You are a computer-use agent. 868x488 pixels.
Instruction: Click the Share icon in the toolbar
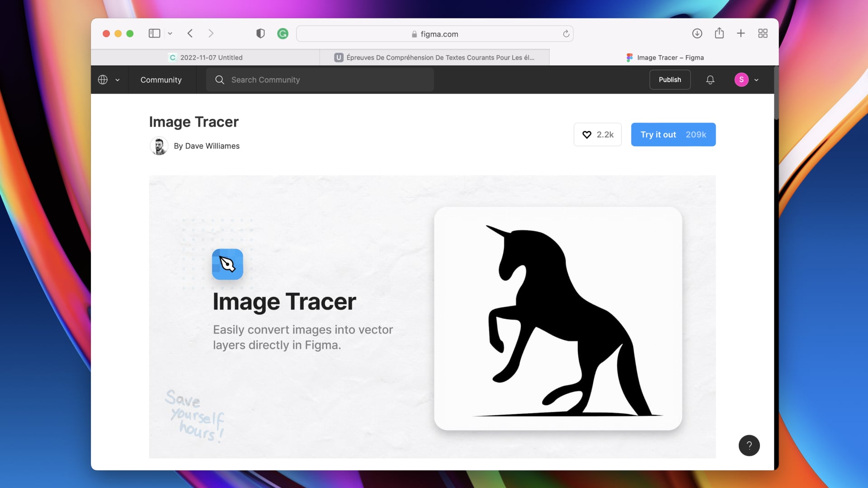tap(720, 33)
